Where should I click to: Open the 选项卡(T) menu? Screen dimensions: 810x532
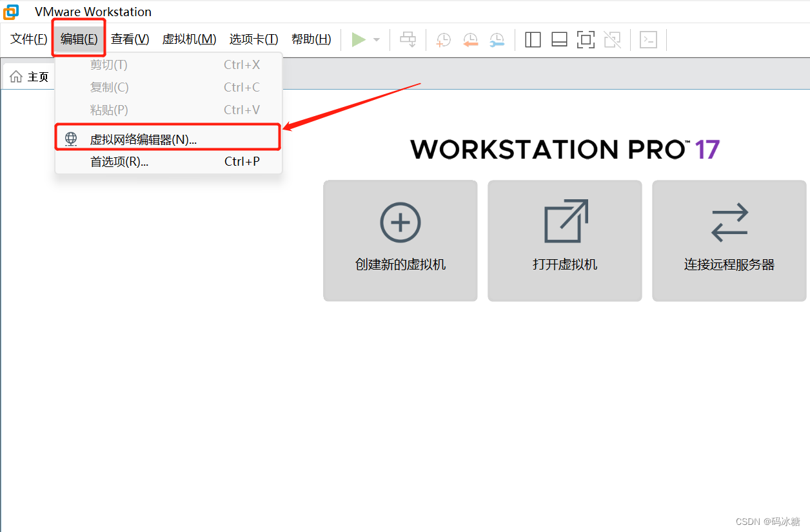coord(254,39)
